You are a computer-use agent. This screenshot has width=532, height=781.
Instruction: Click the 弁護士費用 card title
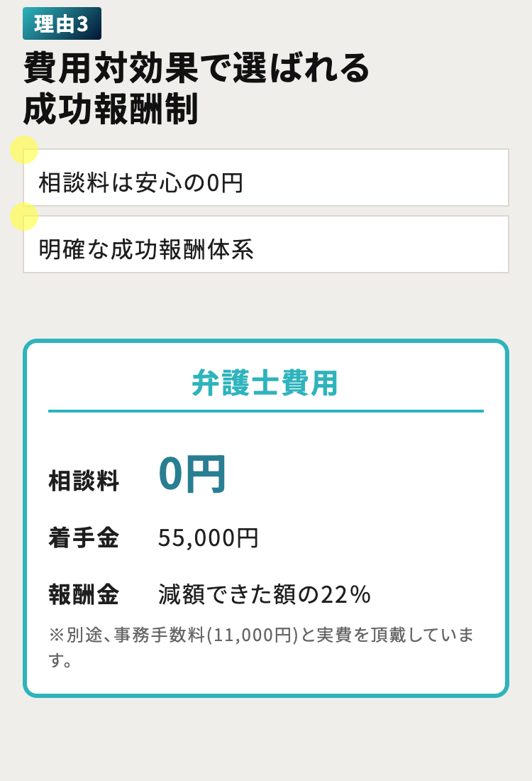tap(265, 383)
